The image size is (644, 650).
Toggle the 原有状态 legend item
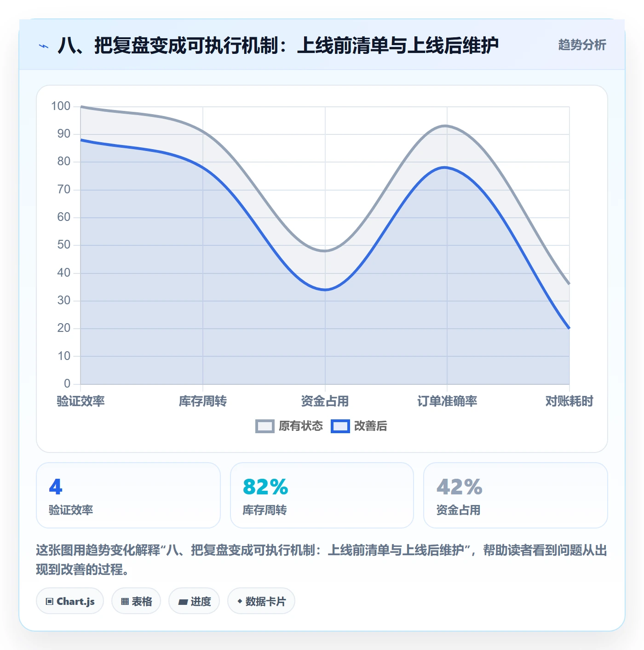point(289,426)
